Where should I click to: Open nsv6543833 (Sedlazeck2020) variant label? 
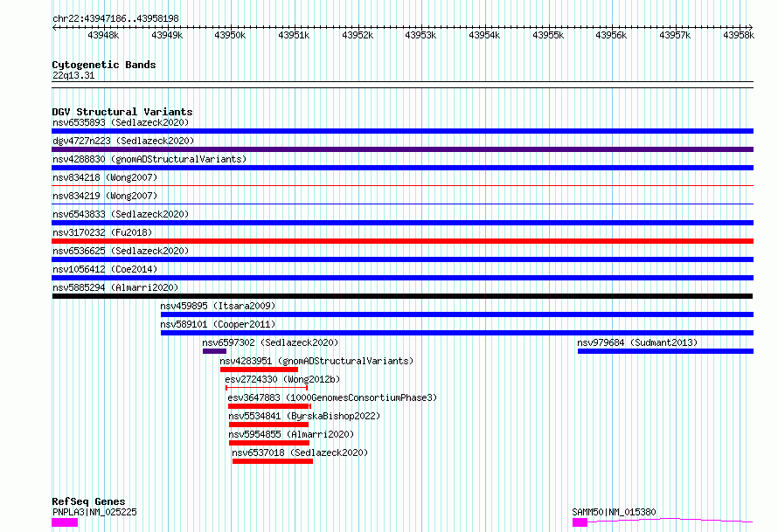pyautogui.click(x=121, y=214)
